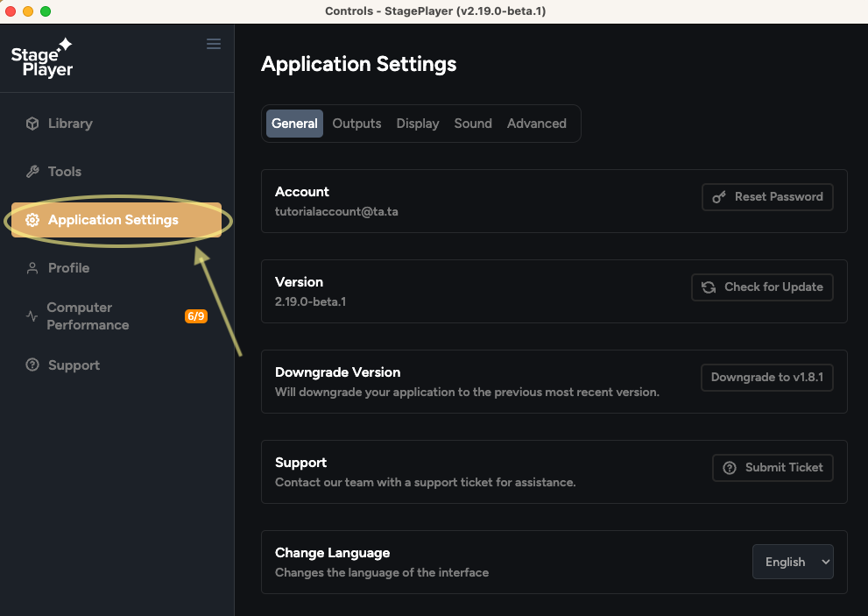Click the window title bar text
This screenshot has width=868, height=616.
point(435,11)
